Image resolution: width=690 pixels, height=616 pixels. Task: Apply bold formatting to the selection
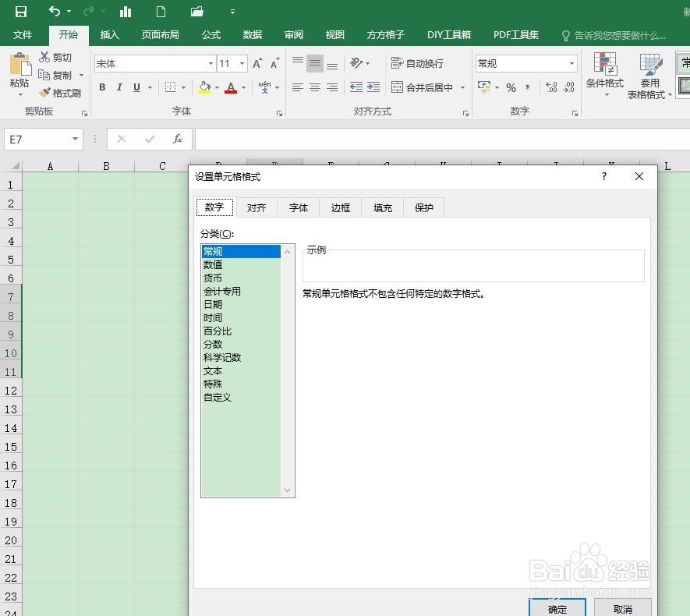(102, 87)
